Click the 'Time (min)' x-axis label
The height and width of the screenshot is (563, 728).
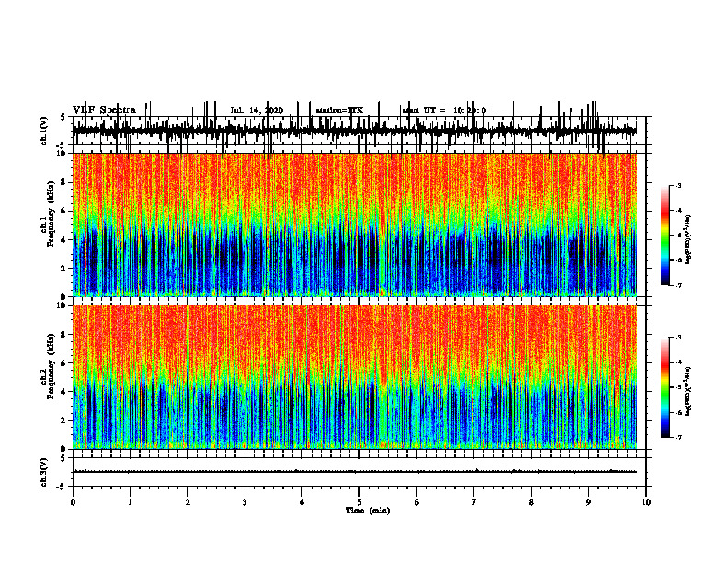(x=368, y=511)
